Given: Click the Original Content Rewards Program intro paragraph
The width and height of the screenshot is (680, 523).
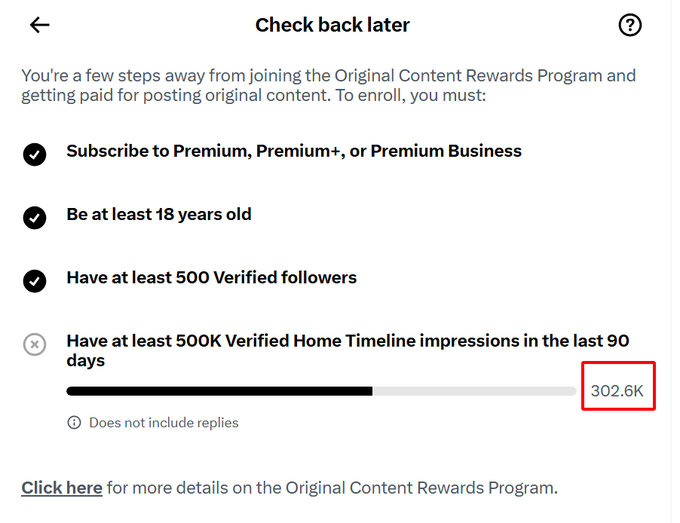Looking at the screenshot, I should click(x=329, y=85).
